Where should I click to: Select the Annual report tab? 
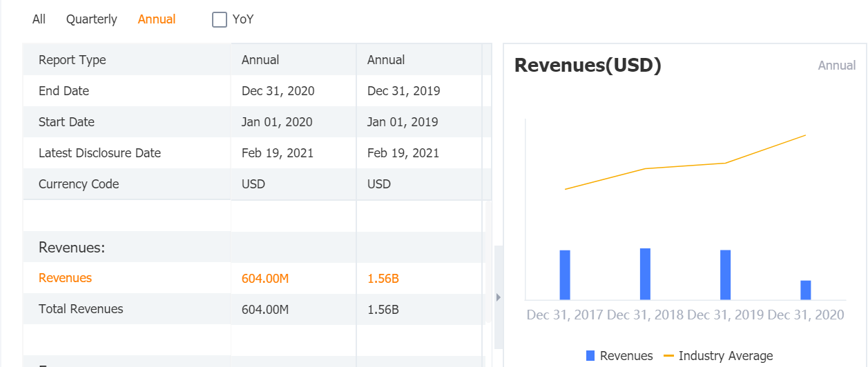pyautogui.click(x=157, y=19)
